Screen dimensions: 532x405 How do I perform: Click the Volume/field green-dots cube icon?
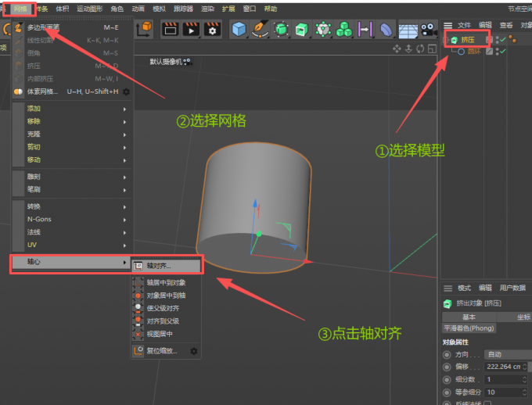(323, 30)
